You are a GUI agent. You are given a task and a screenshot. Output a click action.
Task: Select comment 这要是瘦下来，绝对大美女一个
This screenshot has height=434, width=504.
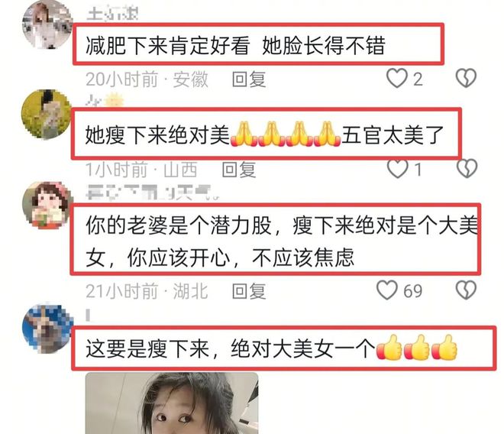click(230, 348)
